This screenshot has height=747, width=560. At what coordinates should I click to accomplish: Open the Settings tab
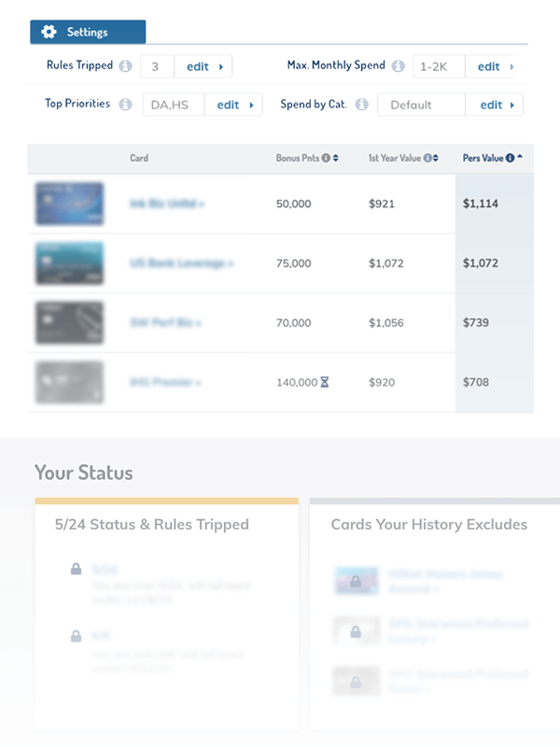point(87,32)
